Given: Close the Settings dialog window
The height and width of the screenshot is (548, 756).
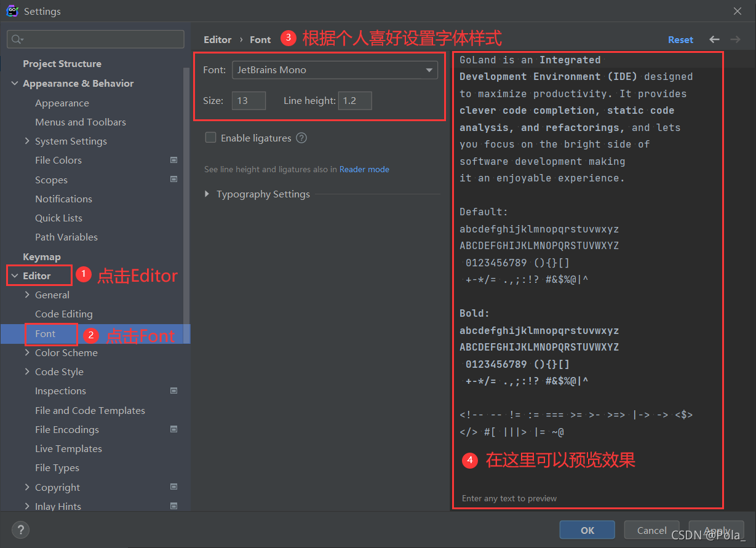Looking at the screenshot, I should coord(738,11).
